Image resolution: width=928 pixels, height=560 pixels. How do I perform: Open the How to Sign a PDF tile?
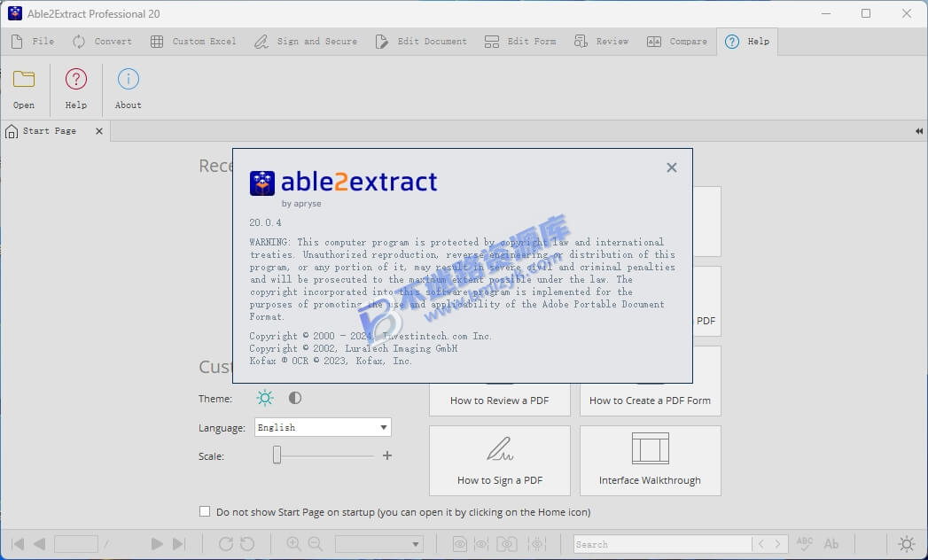click(500, 461)
